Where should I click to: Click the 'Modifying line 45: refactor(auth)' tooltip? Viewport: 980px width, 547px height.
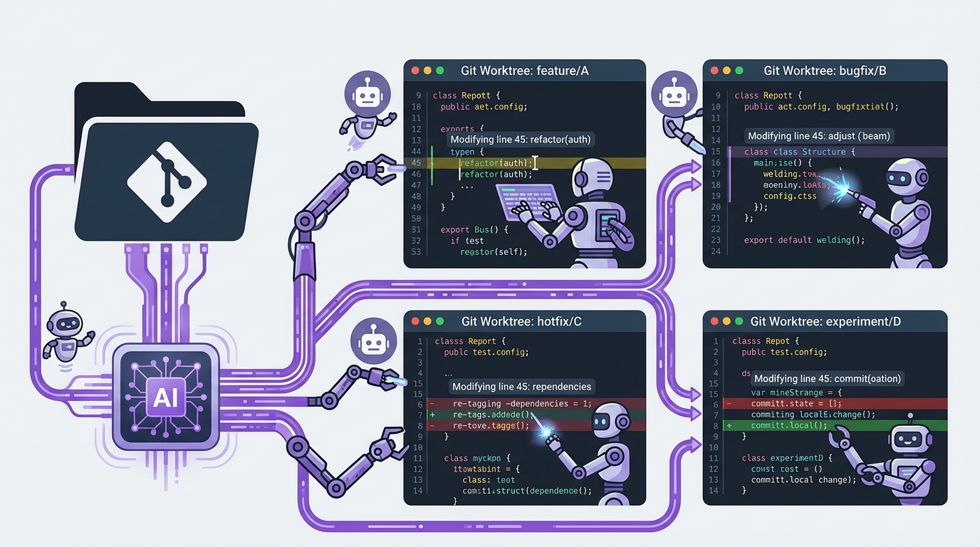coord(521,140)
